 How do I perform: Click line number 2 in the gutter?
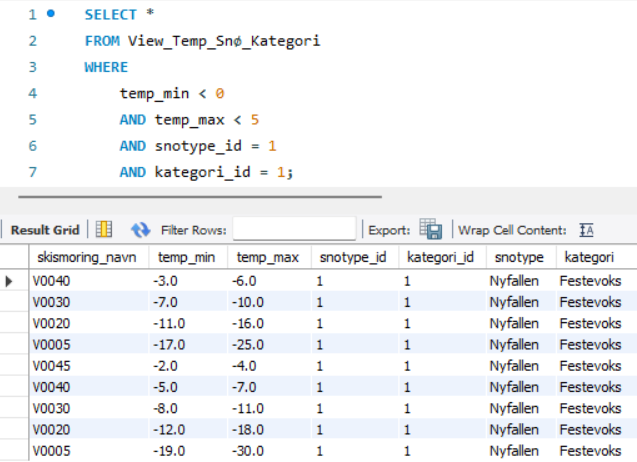(x=32, y=41)
